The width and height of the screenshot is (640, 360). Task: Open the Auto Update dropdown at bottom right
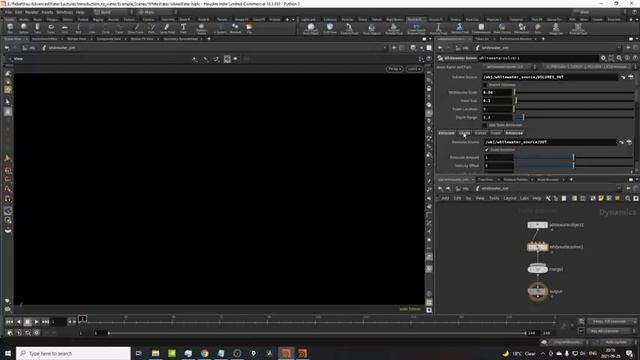(x=617, y=342)
